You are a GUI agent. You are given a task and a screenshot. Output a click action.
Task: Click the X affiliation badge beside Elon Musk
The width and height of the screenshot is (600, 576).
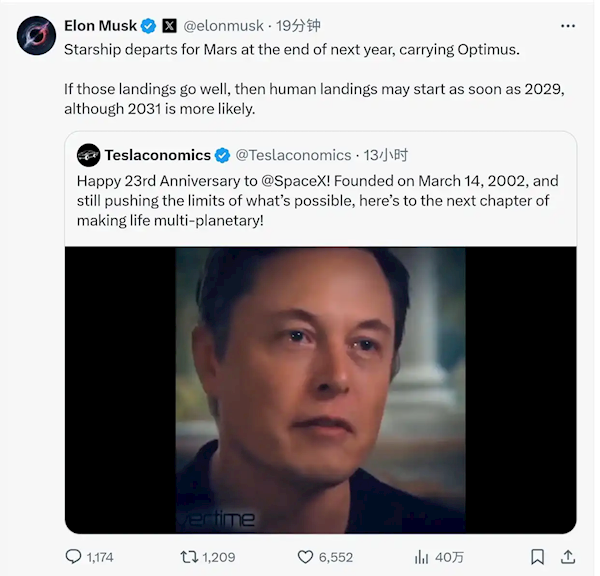tap(169, 25)
